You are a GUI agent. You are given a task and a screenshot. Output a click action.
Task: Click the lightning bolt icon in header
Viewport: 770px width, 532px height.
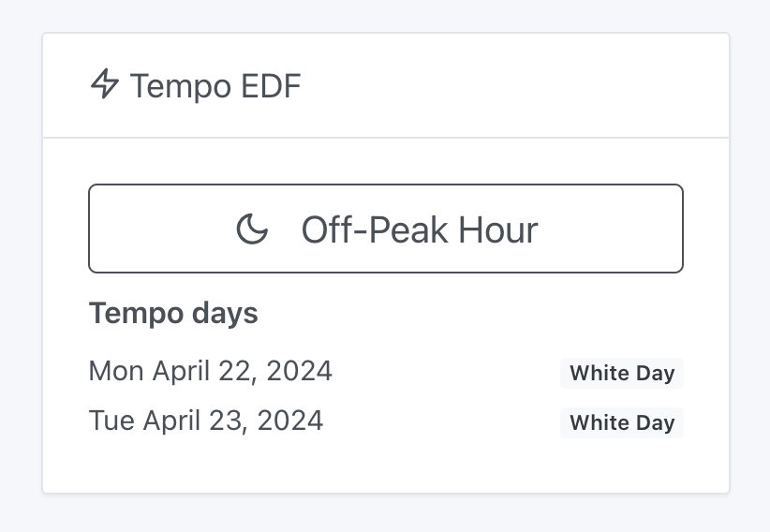[x=104, y=85]
